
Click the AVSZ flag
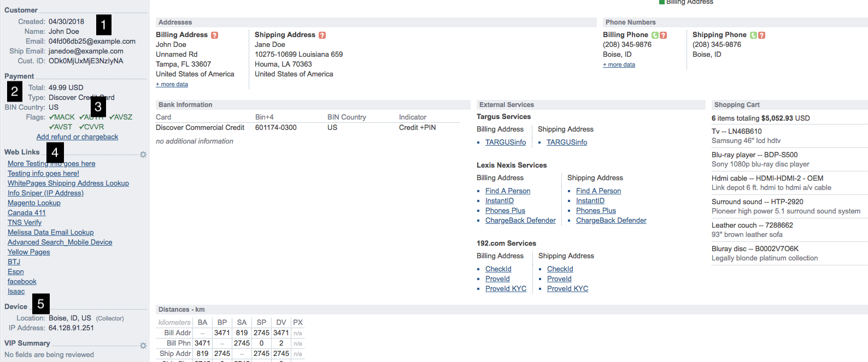[121, 117]
